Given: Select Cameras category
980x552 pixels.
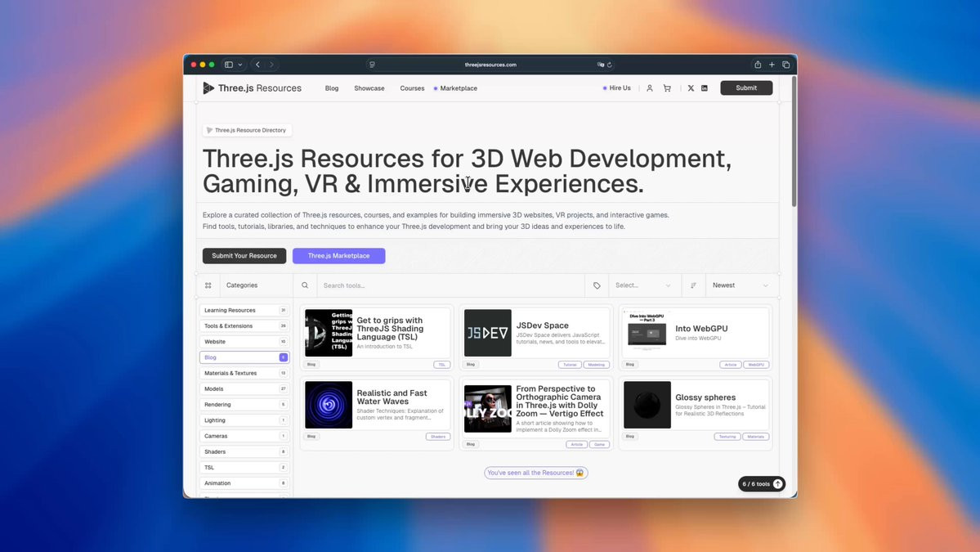Looking at the screenshot, I should (x=244, y=436).
